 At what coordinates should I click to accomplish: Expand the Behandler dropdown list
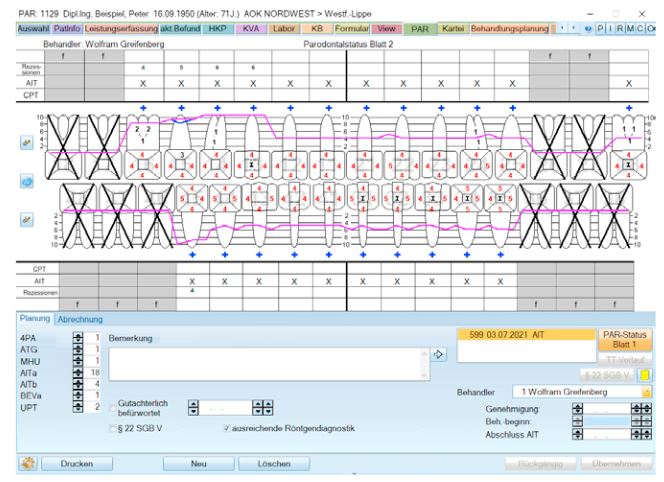pos(646,392)
